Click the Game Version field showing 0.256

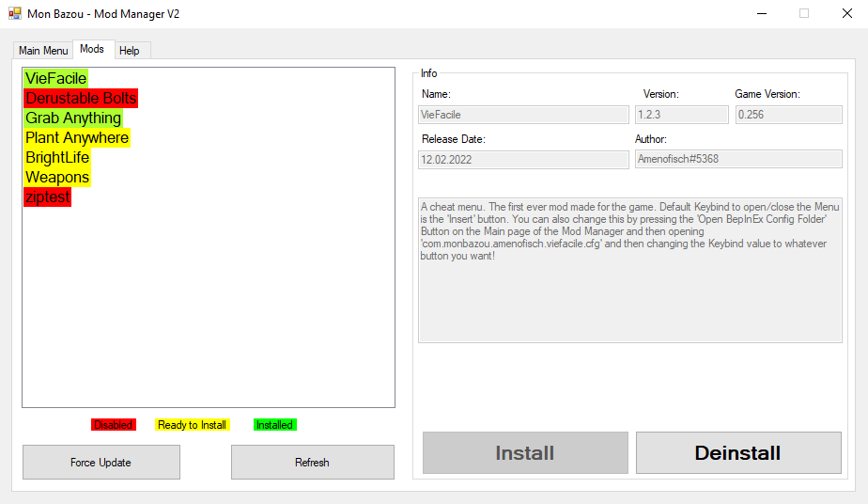point(789,115)
